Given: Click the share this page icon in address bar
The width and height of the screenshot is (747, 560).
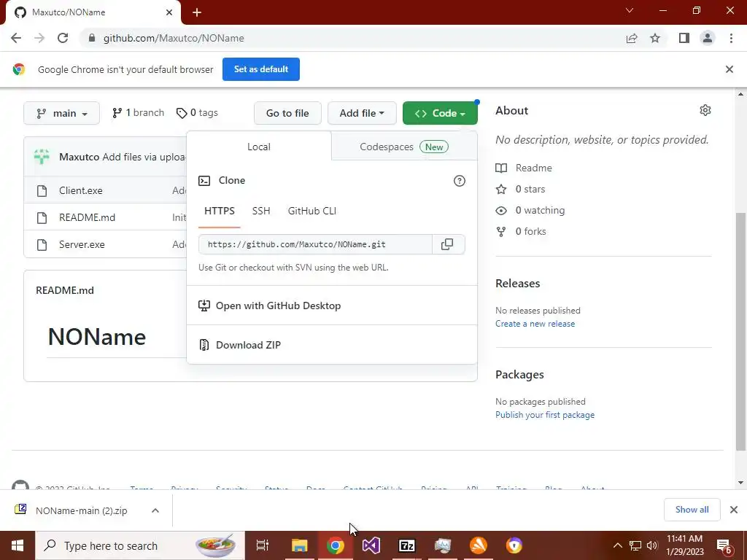Looking at the screenshot, I should pos(632,38).
